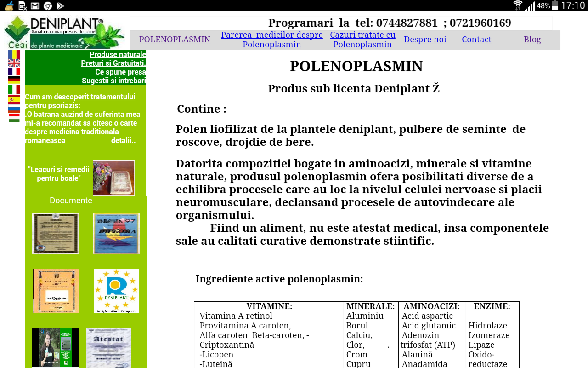Tap the Documente section label

[x=71, y=201]
